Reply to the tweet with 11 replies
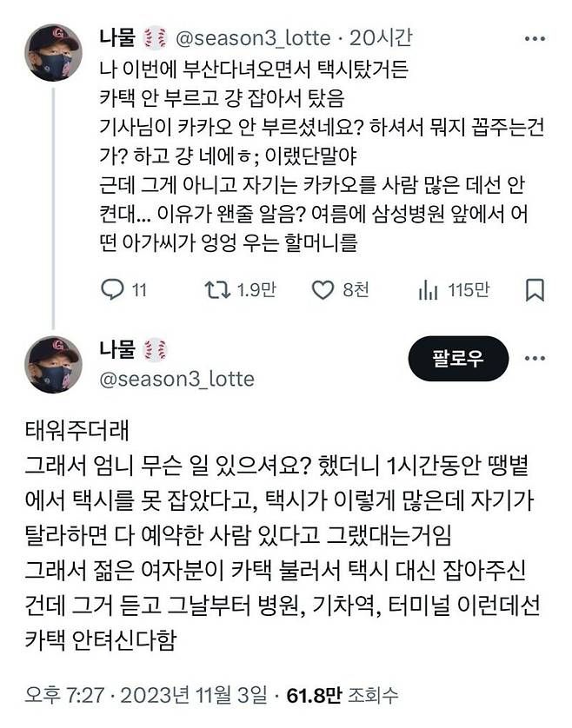Viewport: 572px width, 728px height. pos(114,290)
